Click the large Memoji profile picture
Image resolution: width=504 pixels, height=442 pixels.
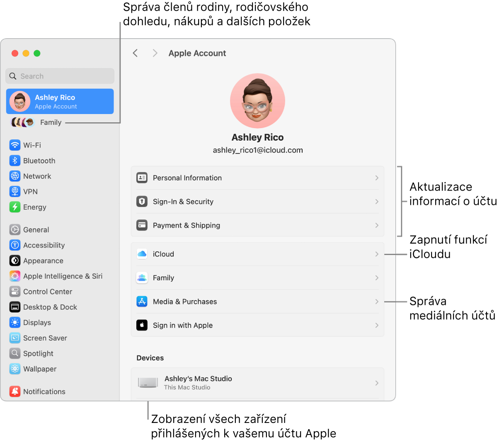coord(257,101)
